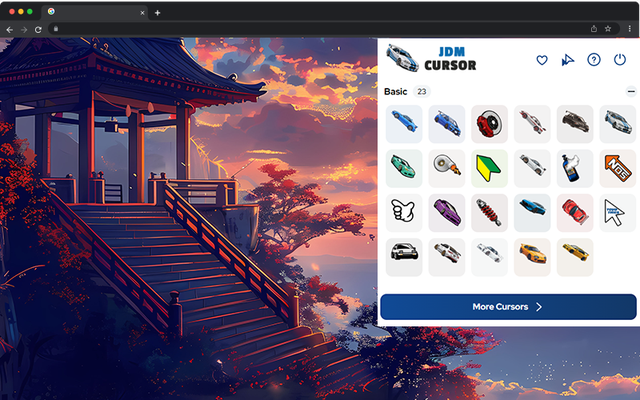Select the silver-blue striped Skyline cursor in grid
The image size is (640, 400).
tap(618, 124)
